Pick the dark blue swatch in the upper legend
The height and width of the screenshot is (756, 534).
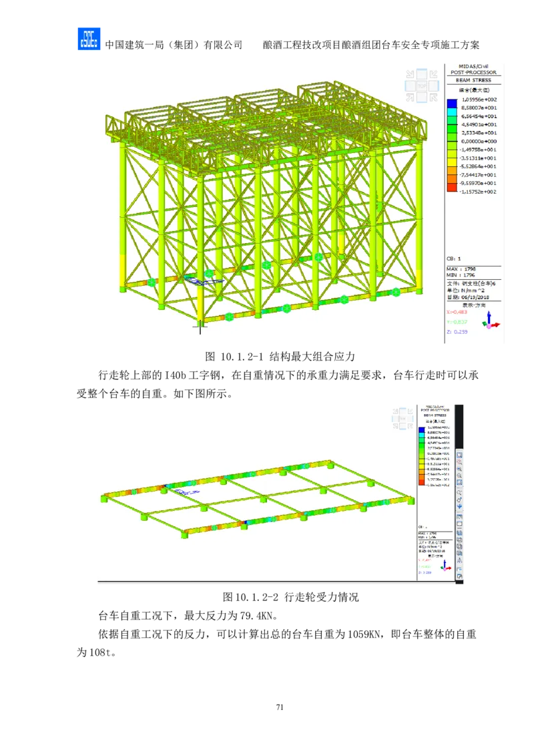[x=453, y=104]
